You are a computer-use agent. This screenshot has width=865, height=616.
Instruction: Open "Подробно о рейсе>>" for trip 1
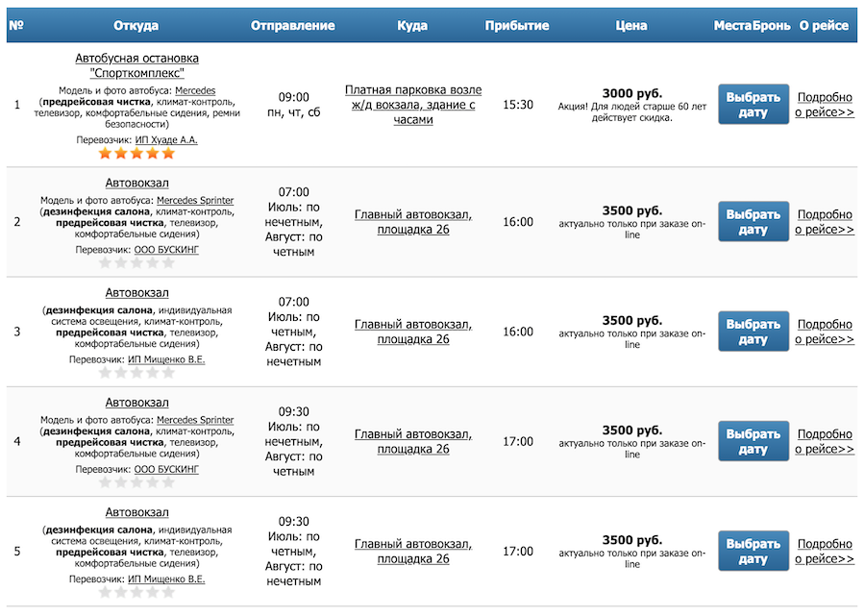pos(825,105)
